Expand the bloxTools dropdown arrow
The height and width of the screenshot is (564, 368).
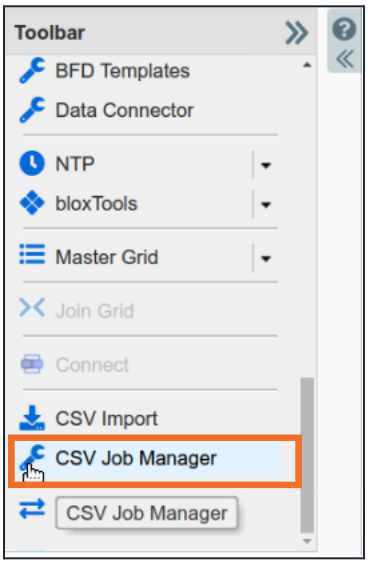coord(266,205)
